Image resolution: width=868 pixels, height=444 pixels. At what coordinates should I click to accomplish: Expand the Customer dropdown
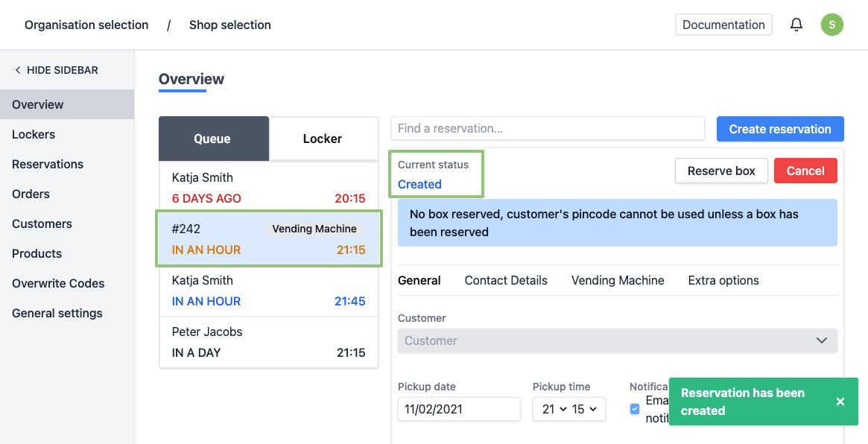(617, 340)
